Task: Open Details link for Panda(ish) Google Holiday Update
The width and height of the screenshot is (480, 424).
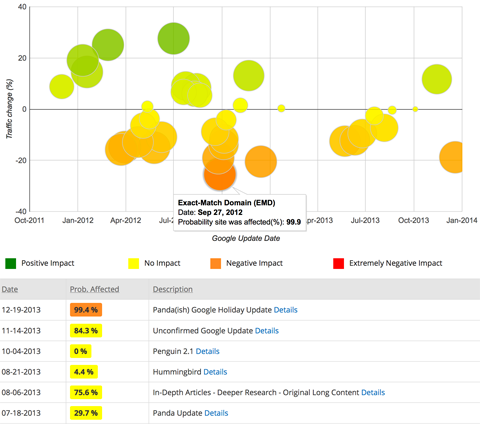Action: tap(286, 310)
